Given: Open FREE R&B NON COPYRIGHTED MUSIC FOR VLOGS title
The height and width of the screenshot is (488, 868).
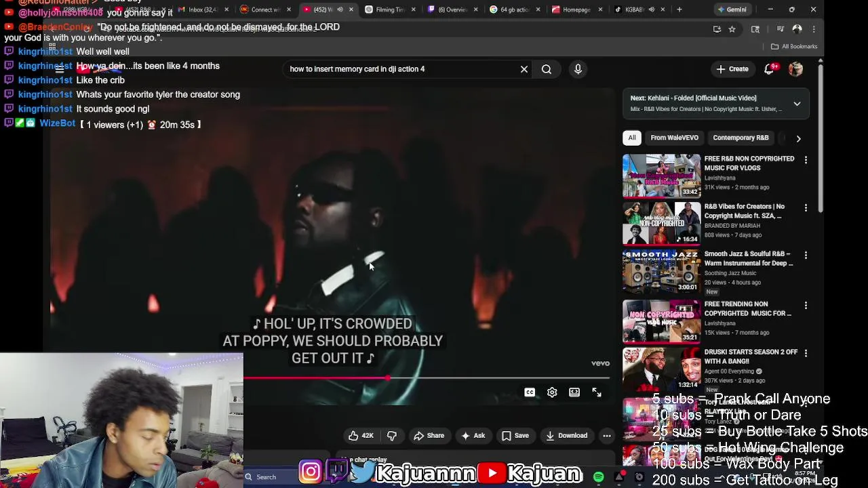Looking at the screenshot, I should click(749, 163).
